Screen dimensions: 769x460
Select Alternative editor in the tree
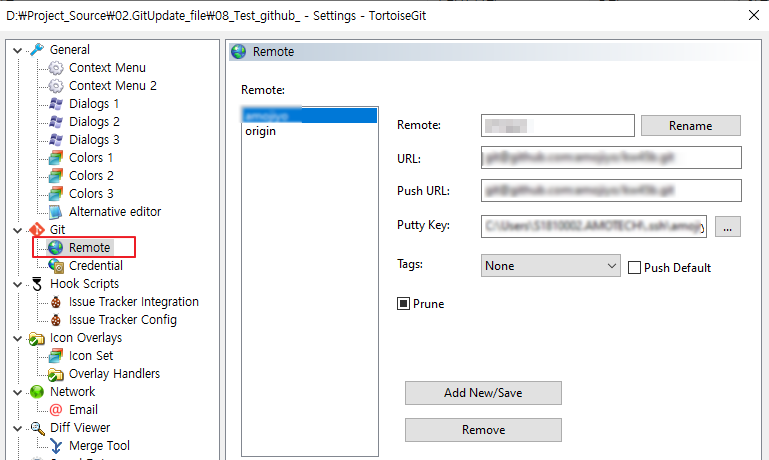point(115,211)
